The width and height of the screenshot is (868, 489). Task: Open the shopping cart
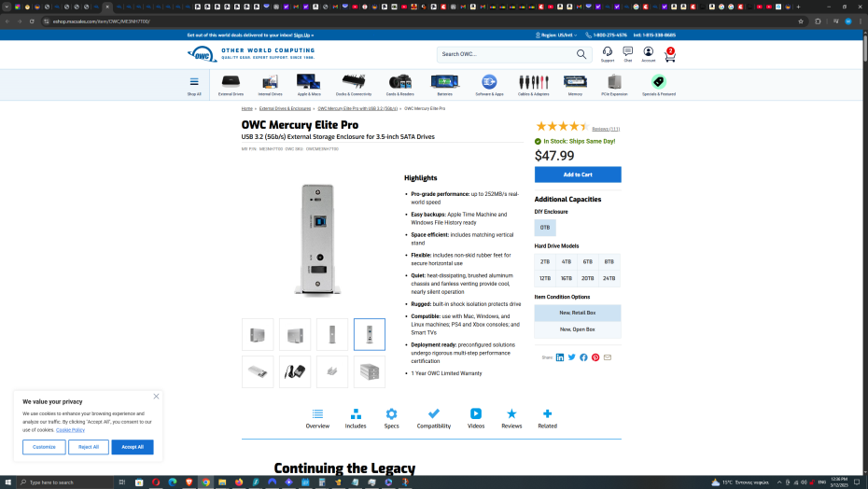tap(670, 55)
